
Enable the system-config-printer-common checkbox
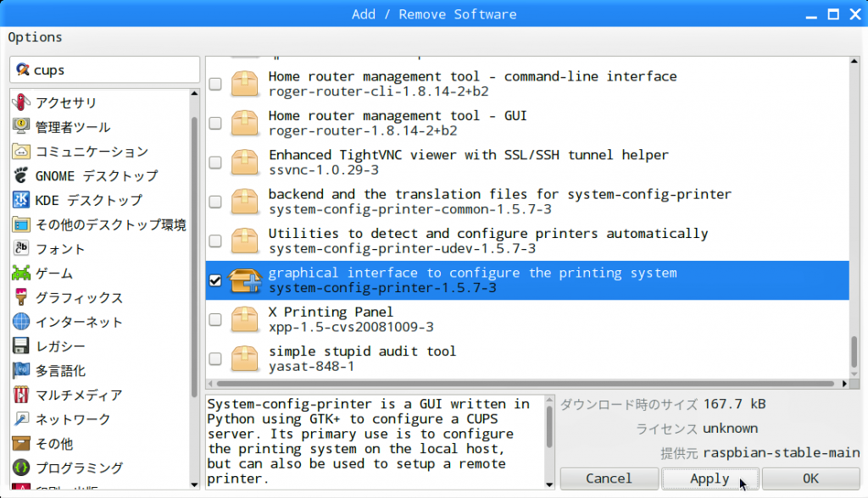pyautogui.click(x=215, y=202)
